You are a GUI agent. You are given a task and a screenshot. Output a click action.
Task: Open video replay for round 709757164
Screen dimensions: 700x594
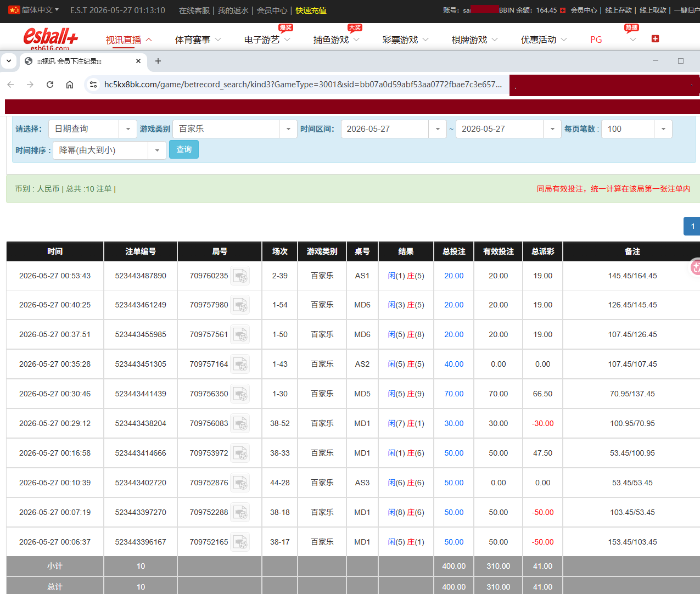tap(240, 364)
